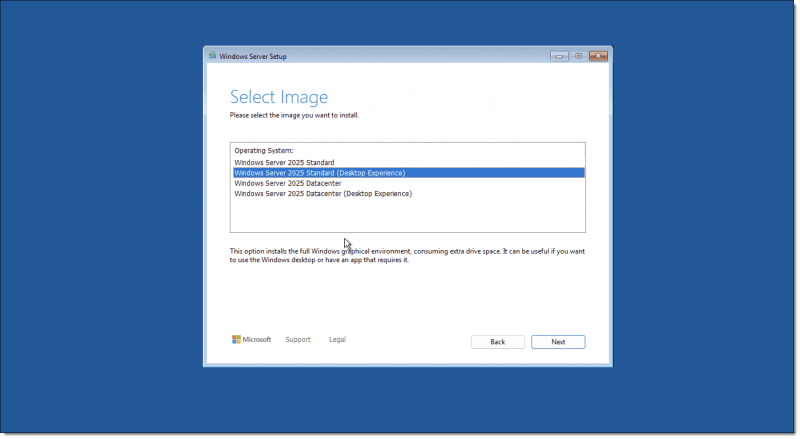This screenshot has height=439, width=800.
Task: Click the Microsoft logo
Action: click(x=252, y=339)
